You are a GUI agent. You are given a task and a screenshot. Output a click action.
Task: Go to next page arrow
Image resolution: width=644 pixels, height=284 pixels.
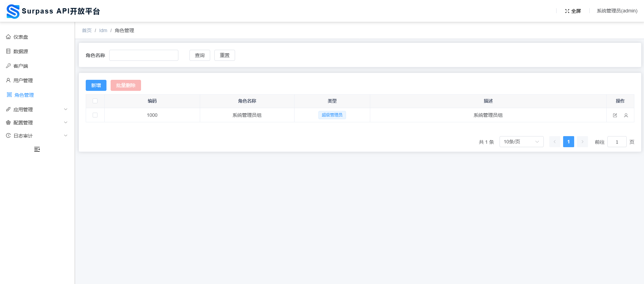582,142
